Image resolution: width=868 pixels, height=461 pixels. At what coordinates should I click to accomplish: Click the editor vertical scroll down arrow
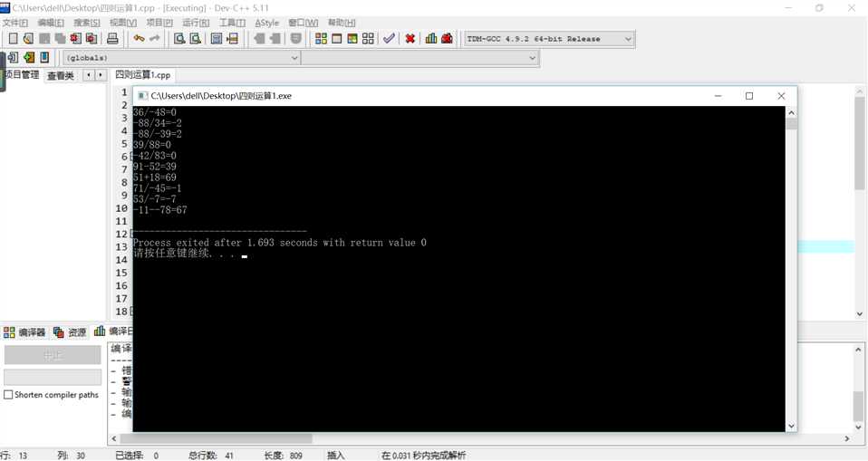[860, 313]
